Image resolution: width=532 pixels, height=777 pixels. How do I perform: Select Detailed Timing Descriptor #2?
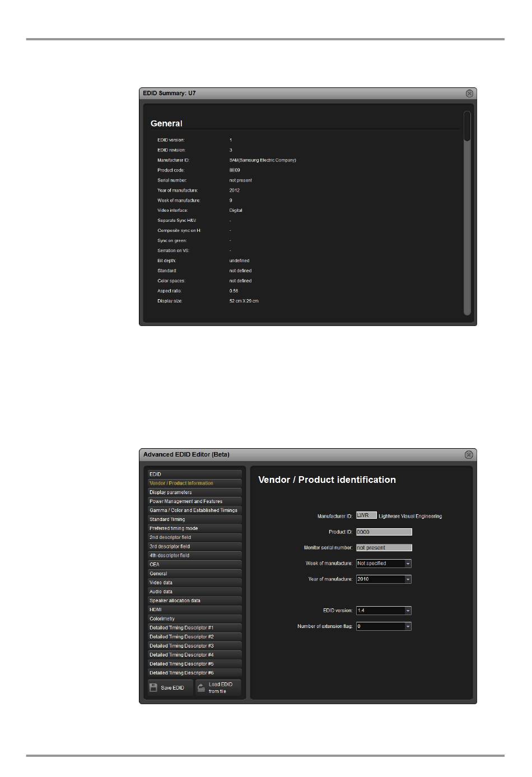point(195,637)
